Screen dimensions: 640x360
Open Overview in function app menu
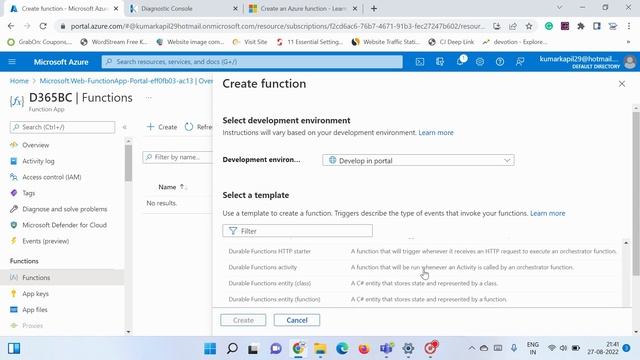click(x=36, y=145)
